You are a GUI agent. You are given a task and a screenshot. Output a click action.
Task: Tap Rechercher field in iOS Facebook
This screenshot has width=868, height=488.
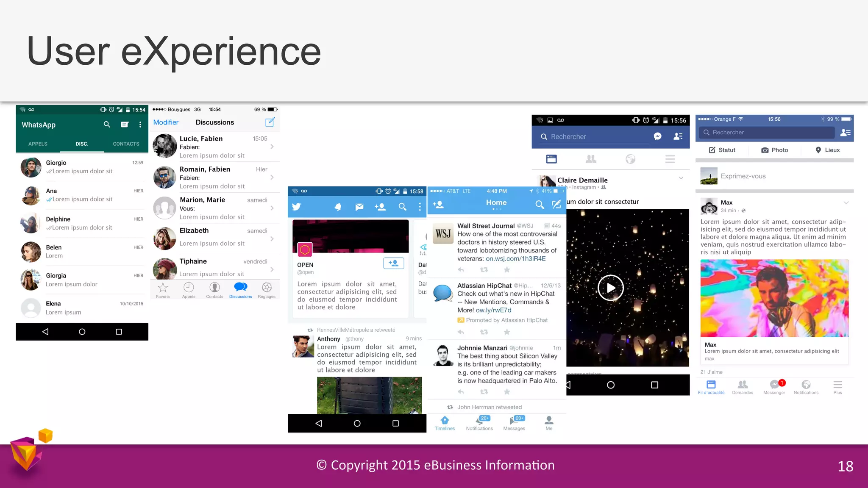pyautogui.click(x=766, y=133)
